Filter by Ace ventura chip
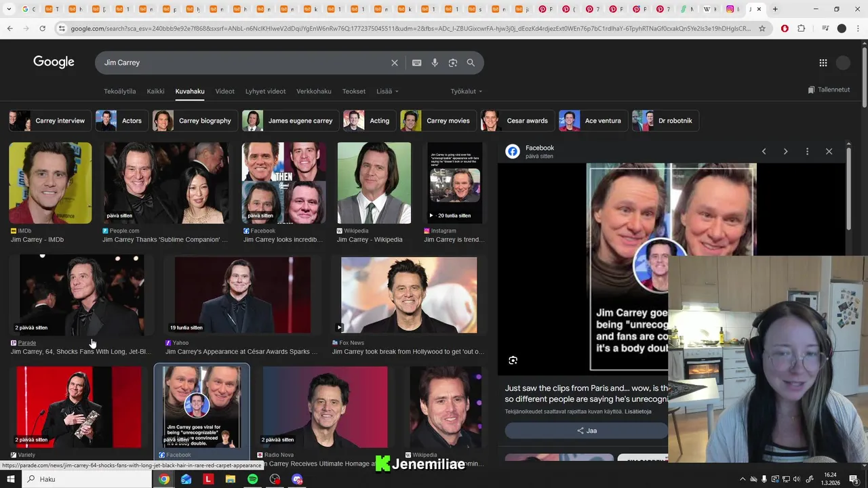Image resolution: width=868 pixels, height=488 pixels. point(593,121)
